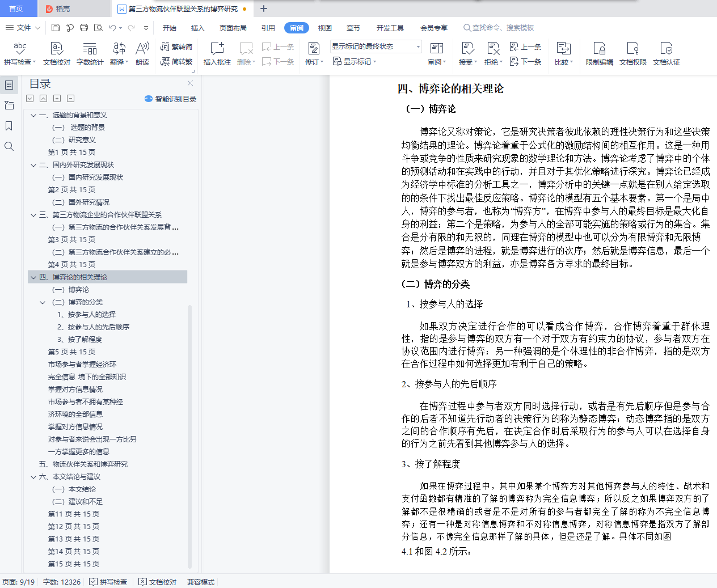
Task: Open the 会员专享 tab
Action: coord(434,28)
